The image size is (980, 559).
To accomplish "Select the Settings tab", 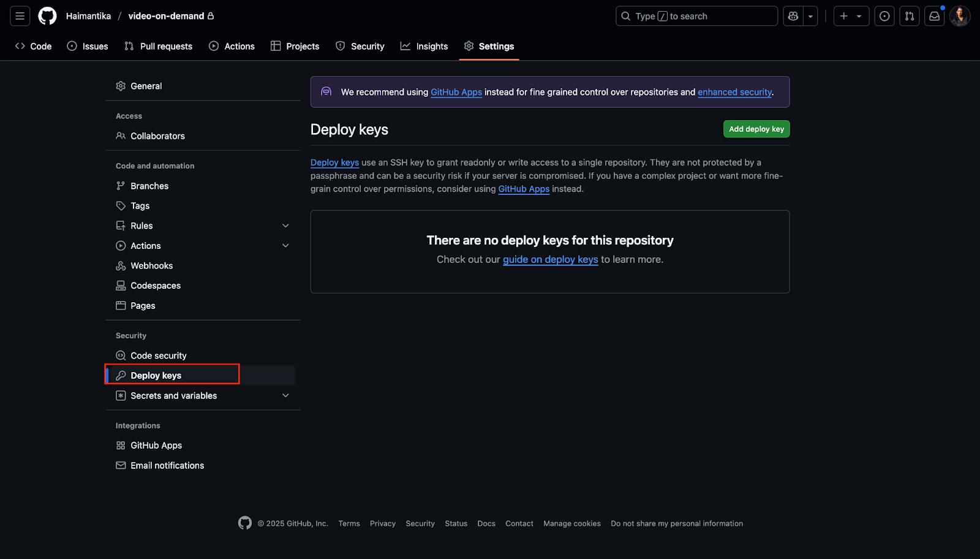I will (489, 46).
